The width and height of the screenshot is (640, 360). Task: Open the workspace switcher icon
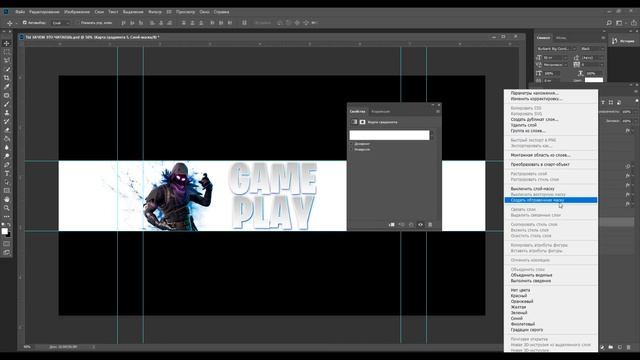(619, 23)
